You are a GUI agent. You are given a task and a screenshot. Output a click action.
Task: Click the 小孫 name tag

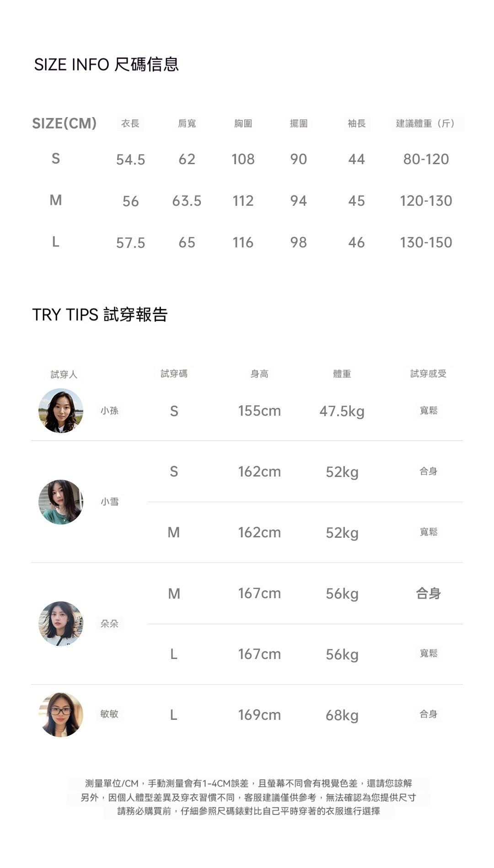[x=110, y=411]
